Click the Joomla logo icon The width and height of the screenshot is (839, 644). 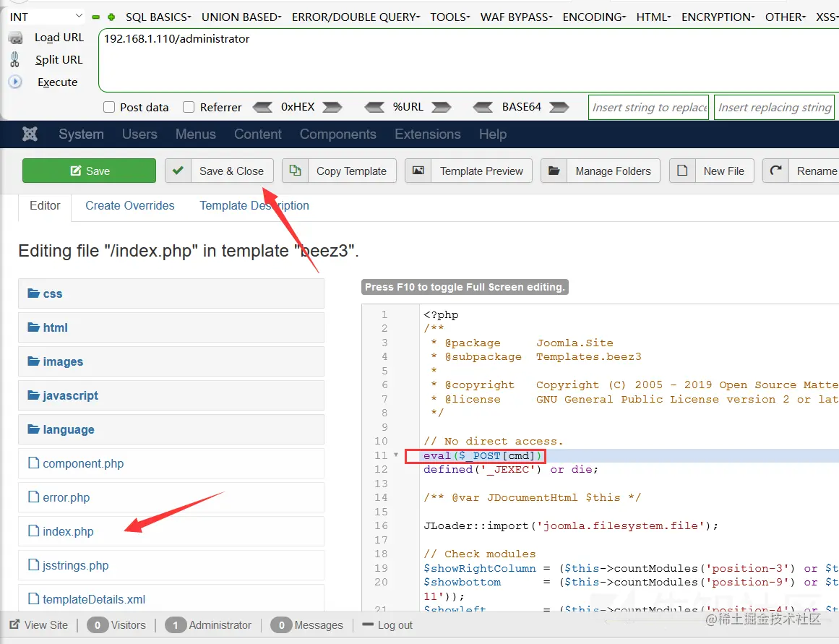click(x=30, y=134)
